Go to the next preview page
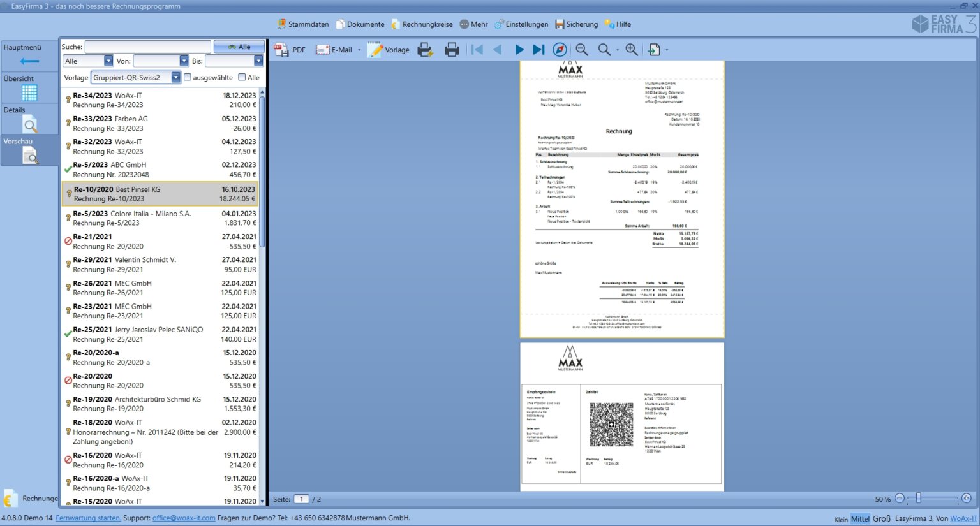The image size is (980, 526). coord(519,50)
